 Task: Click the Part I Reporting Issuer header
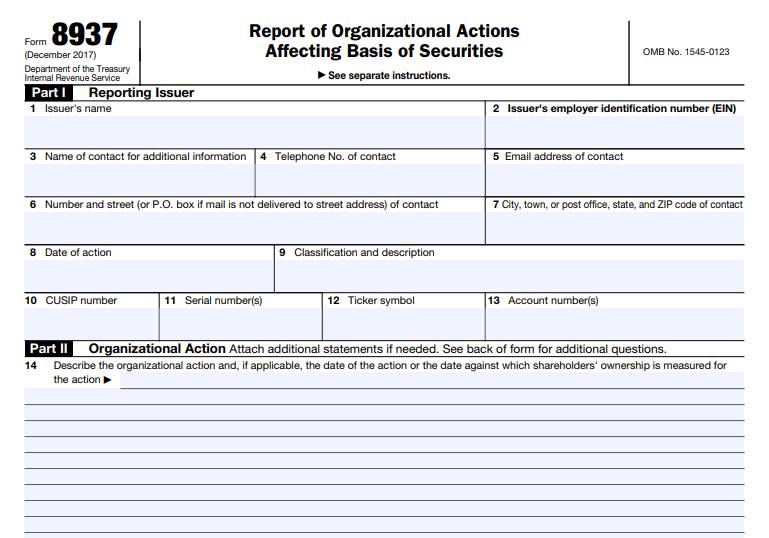(141, 93)
